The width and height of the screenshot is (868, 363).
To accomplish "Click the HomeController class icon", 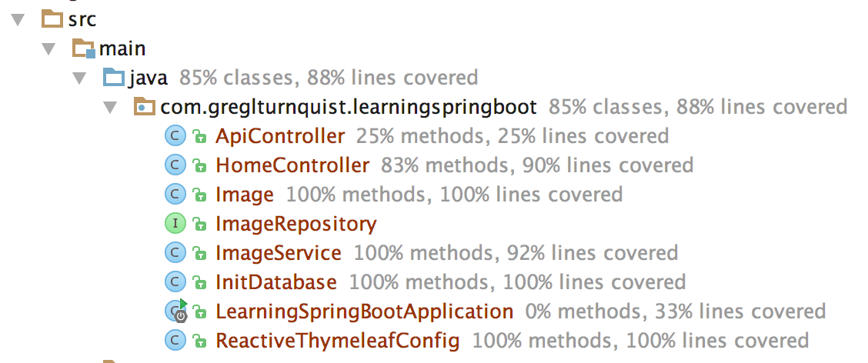I will click(x=175, y=165).
